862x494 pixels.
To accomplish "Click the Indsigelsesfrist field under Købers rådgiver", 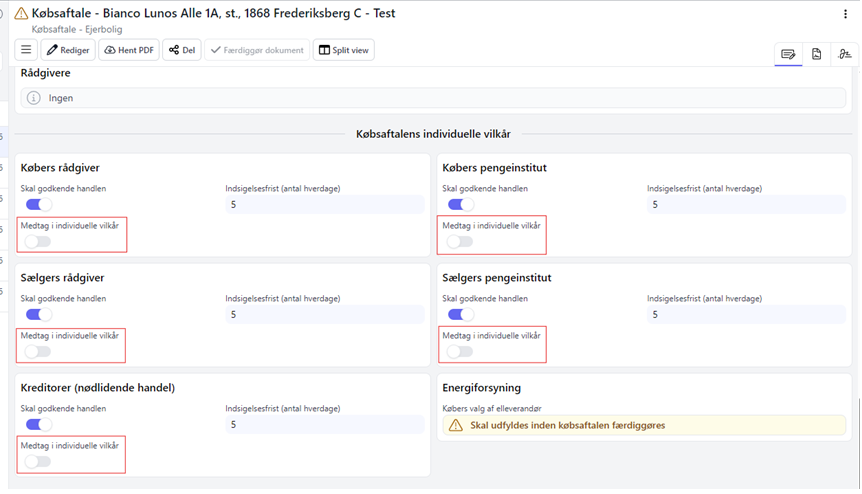I will [325, 204].
